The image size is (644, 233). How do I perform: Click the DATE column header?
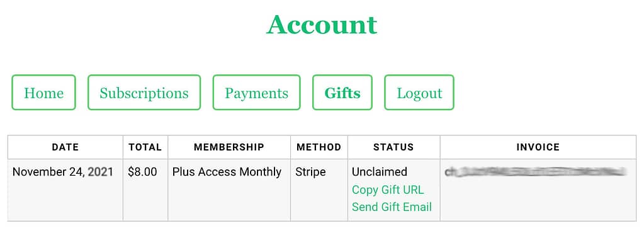coord(65,147)
